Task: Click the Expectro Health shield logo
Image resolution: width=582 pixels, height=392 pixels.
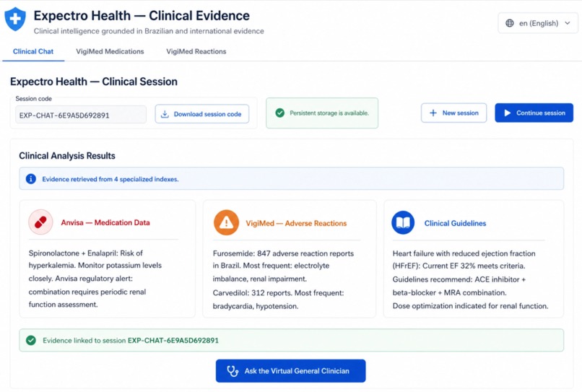Action: [x=15, y=19]
